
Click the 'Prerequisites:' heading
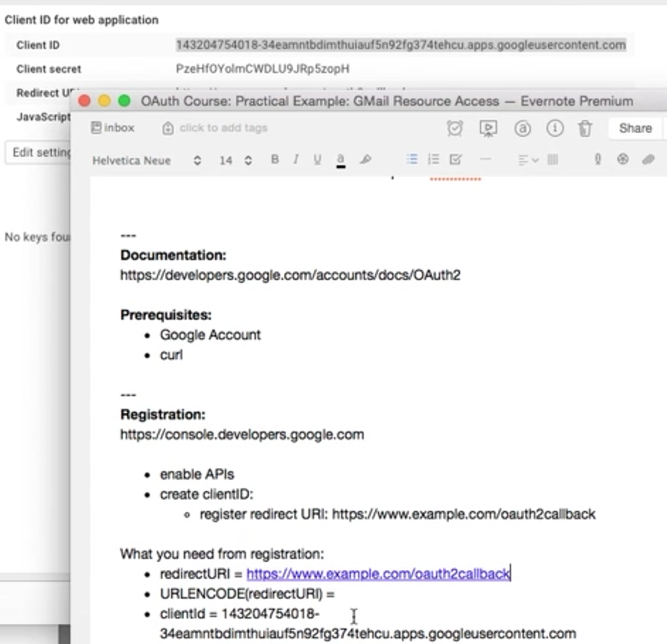166,315
